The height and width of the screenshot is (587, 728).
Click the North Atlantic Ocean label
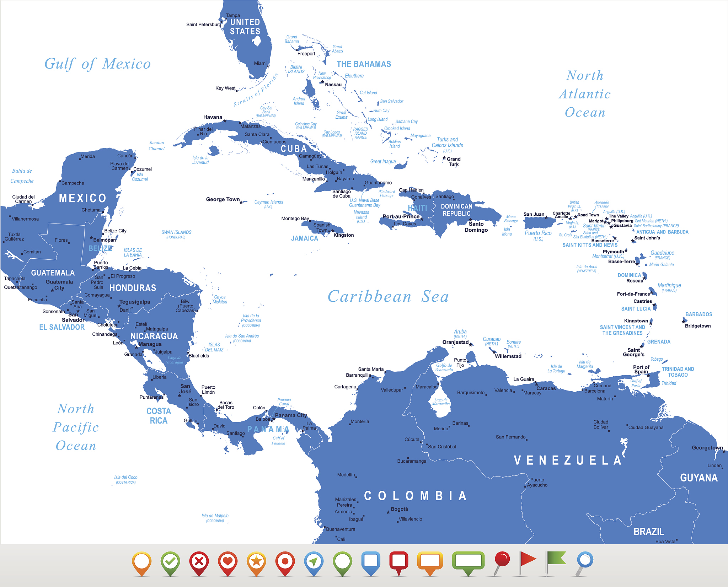pos(585,94)
